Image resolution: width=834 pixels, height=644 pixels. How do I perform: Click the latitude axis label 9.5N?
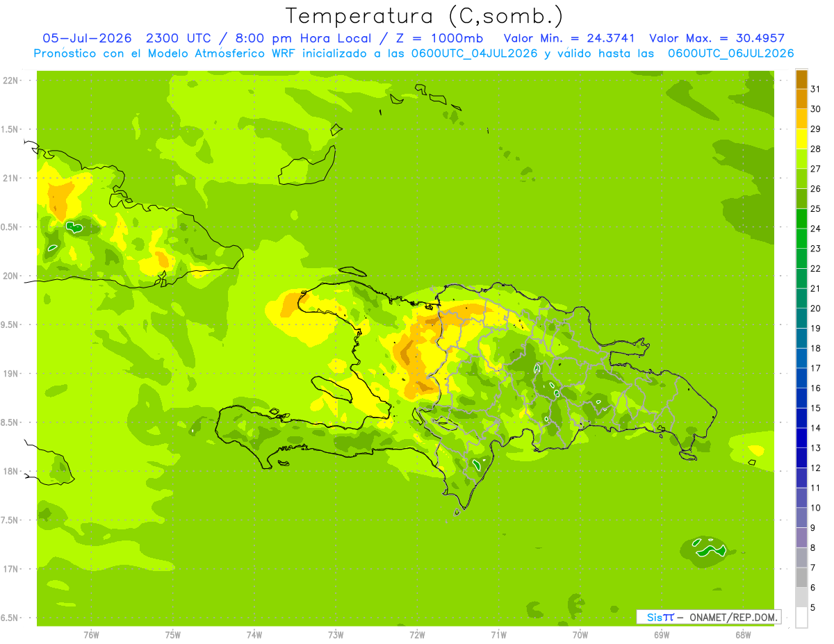[x=10, y=324]
